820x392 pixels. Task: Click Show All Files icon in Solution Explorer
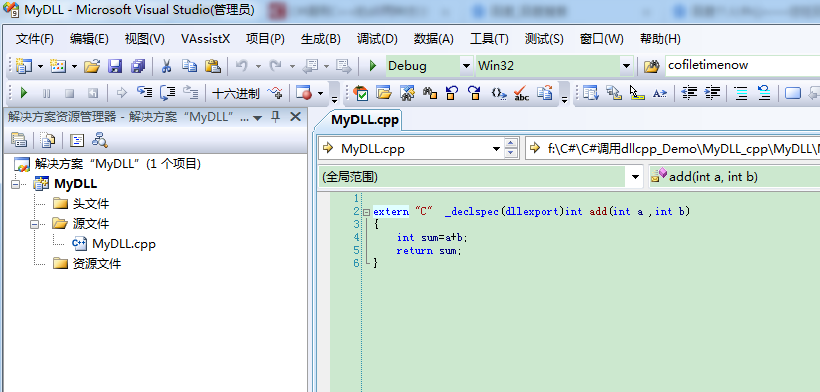pyautogui.click(x=48, y=140)
